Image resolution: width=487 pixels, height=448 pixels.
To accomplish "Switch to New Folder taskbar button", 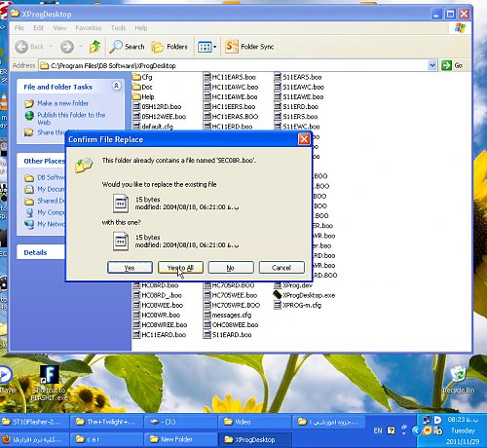I will [180, 439].
